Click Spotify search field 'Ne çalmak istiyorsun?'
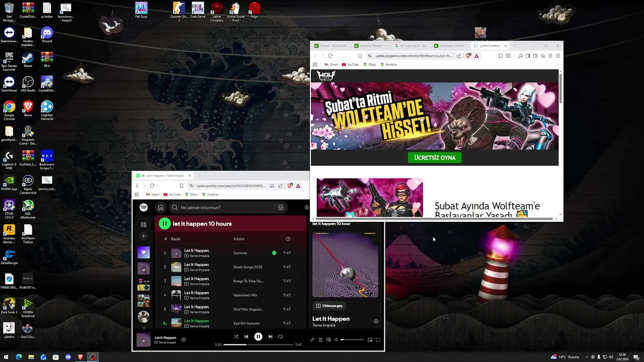This screenshot has height=362, width=644. [228, 207]
